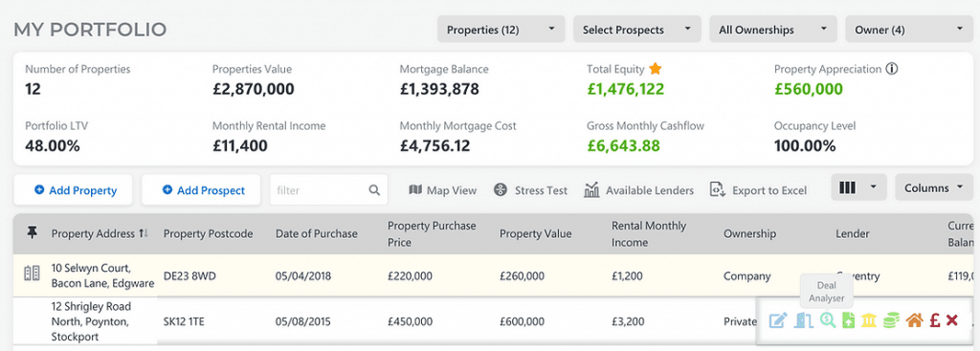Image resolution: width=980 pixels, height=351 pixels.
Task: Click Portfolio LTV value 48.00%
Action: (53, 146)
